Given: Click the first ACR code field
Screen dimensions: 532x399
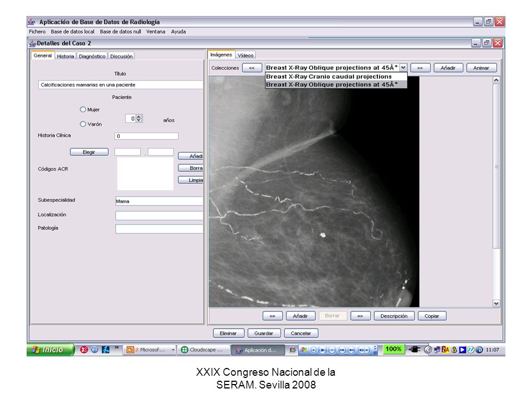Looking at the screenshot, I should pos(127,152).
